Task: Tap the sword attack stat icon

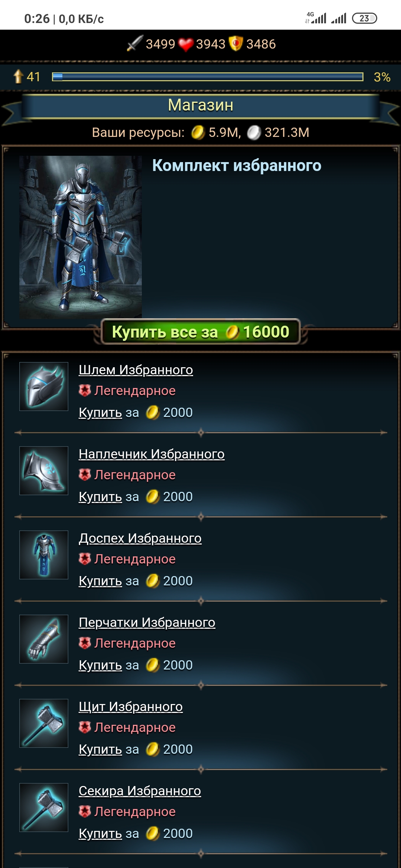Action: point(135,44)
